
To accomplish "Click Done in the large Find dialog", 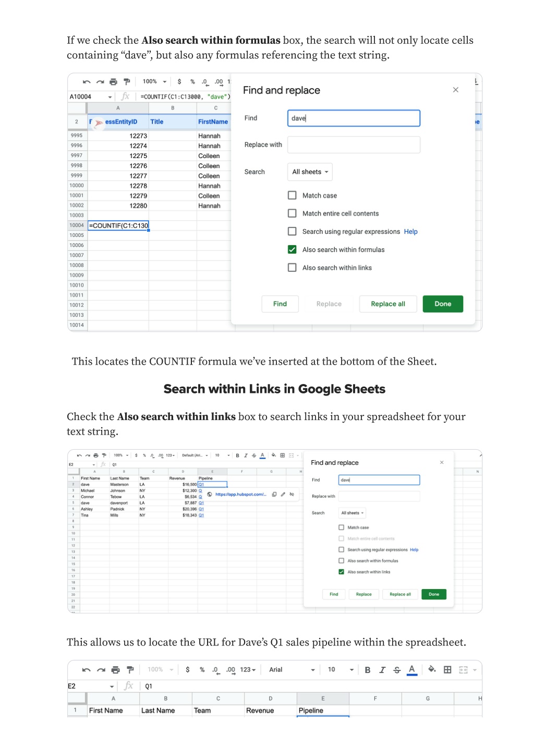I will tap(443, 304).
